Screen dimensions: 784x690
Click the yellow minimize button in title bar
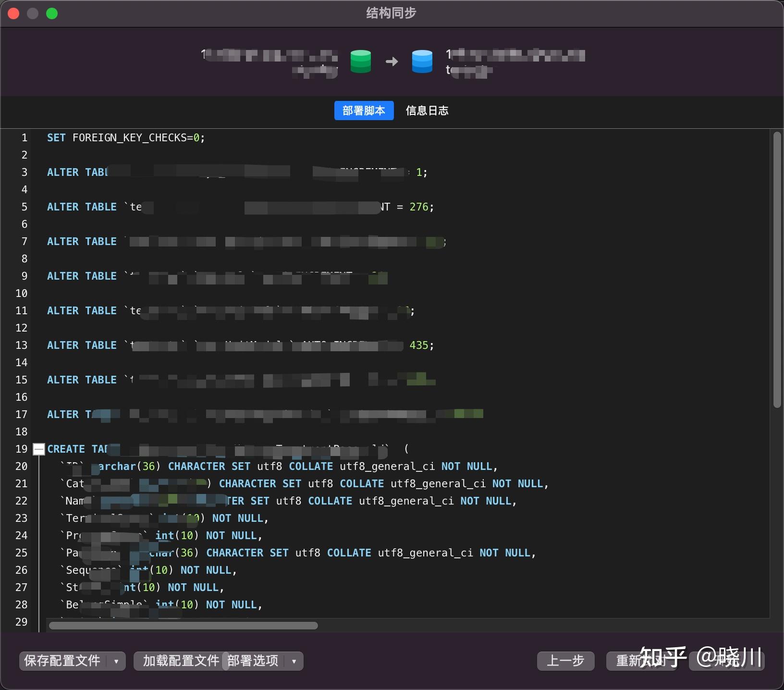click(33, 13)
